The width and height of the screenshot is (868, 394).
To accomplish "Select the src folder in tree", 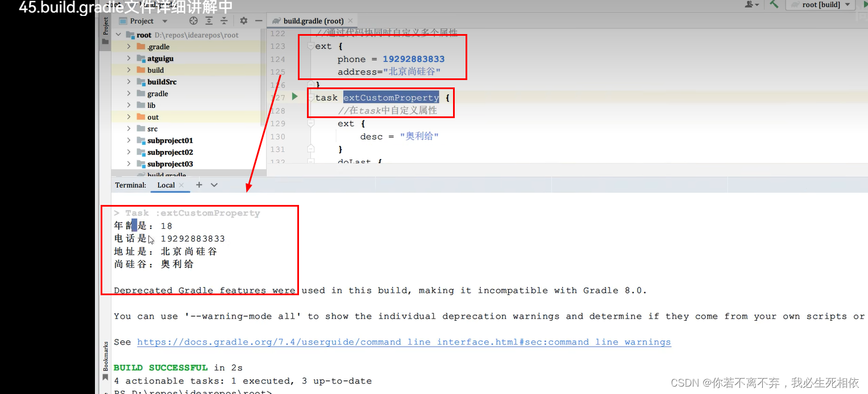I will pyautogui.click(x=152, y=129).
